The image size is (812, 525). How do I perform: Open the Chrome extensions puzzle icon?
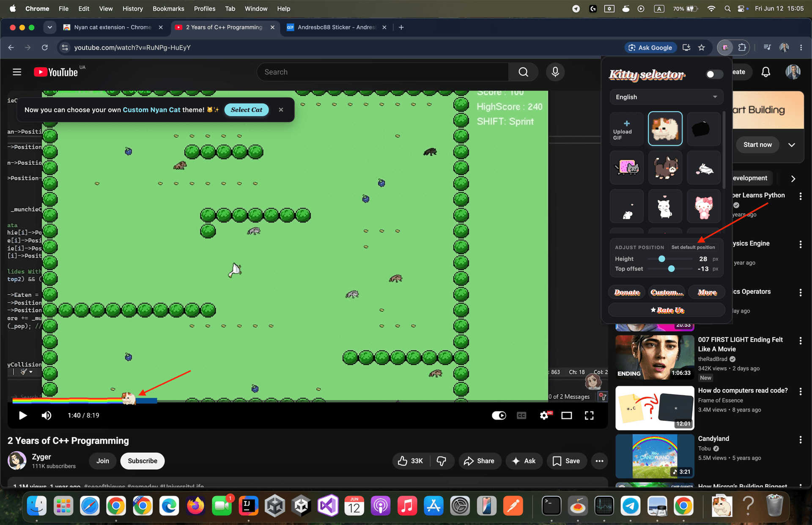click(742, 47)
